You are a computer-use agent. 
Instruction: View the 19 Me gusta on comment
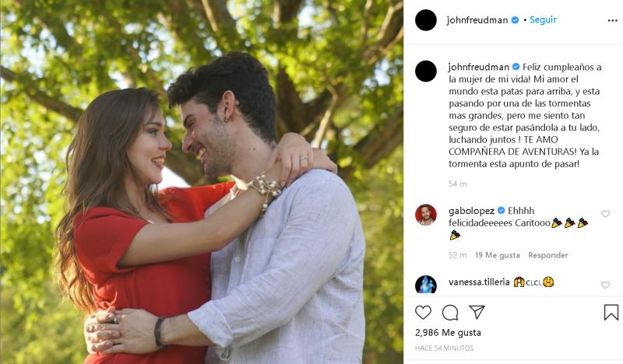click(x=498, y=255)
